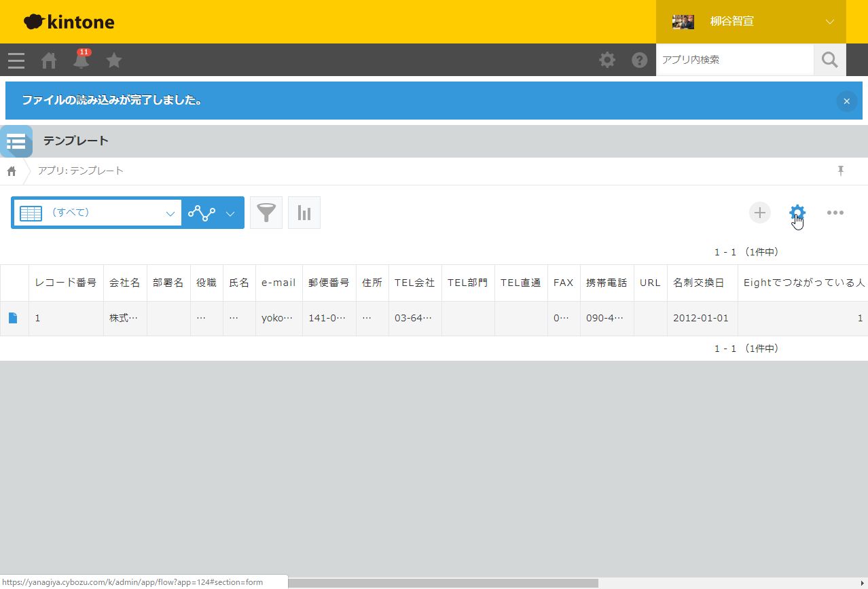Click the FAX column header

point(564,283)
